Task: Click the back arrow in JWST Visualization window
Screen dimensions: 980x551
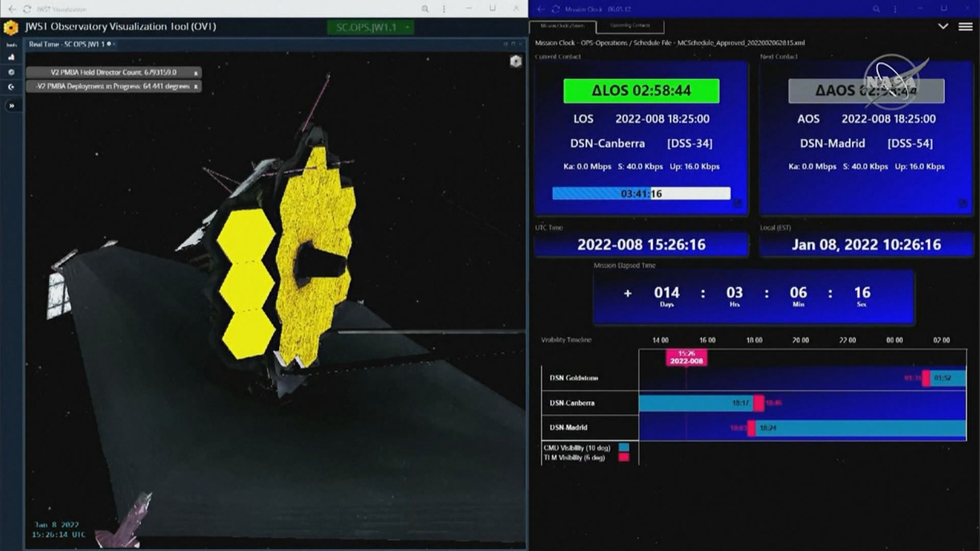Action: (x=11, y=9)
